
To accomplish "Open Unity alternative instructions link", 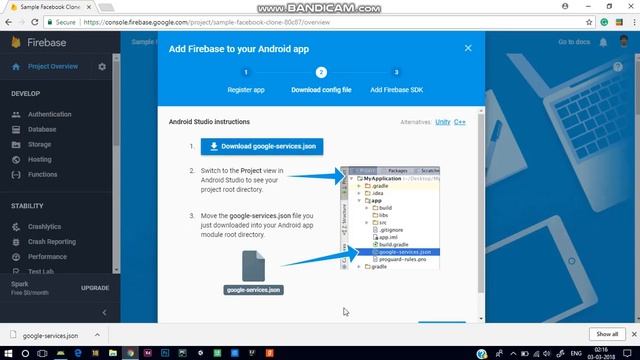I will tap(442, 122).
